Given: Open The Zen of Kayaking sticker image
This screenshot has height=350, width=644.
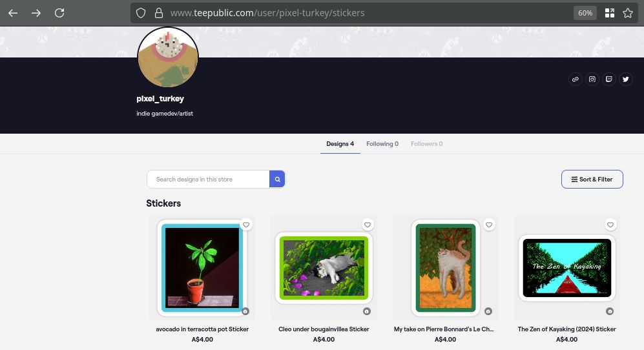Looking at the screenshot, I should [x=566, y=268].
